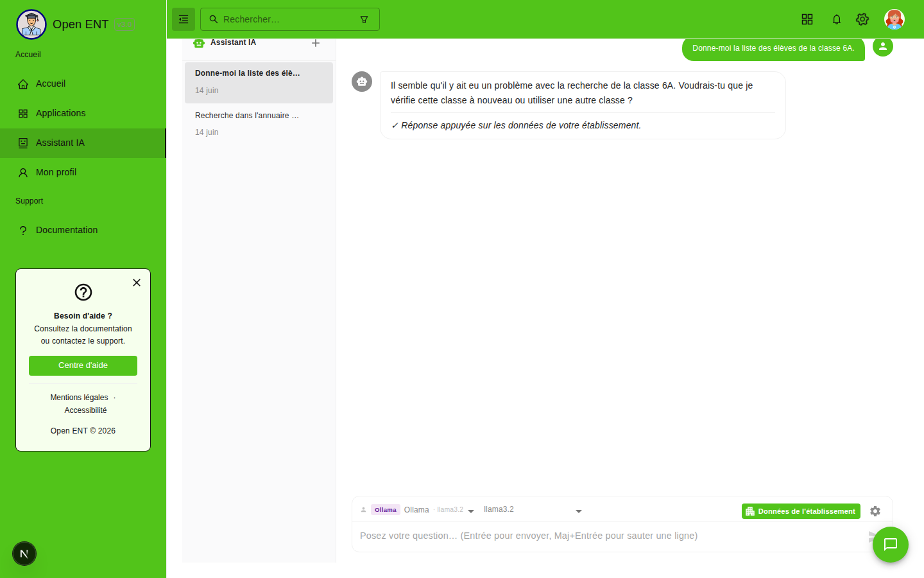
Task: Open Accessibilité link
Action: (x=85, y=410)
